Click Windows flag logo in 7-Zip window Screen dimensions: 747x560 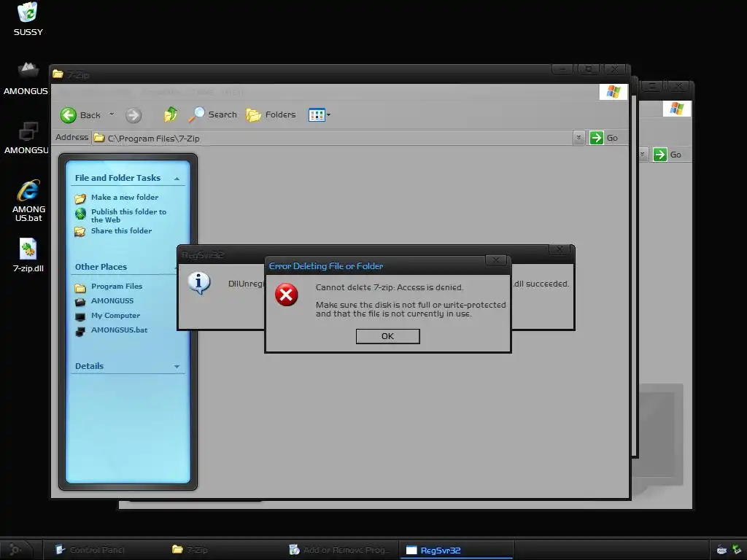click(x=614, y=91)
